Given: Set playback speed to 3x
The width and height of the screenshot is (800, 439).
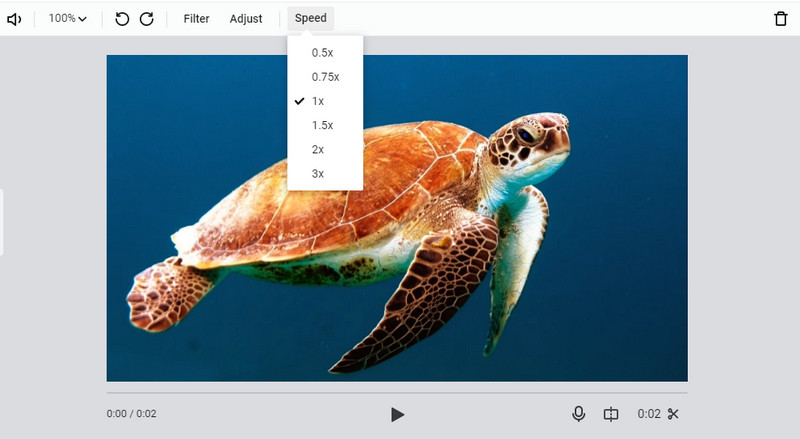Looking at the screenshot, I should point(318,174).
